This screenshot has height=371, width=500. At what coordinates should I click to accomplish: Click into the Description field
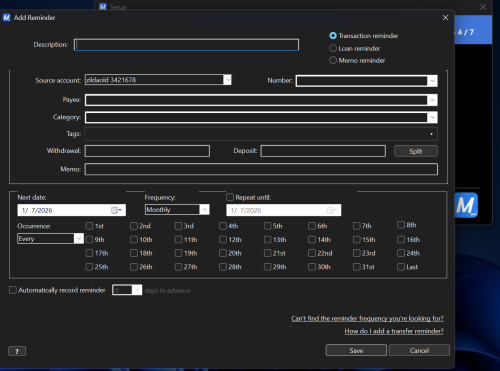[x=186, y=45]
